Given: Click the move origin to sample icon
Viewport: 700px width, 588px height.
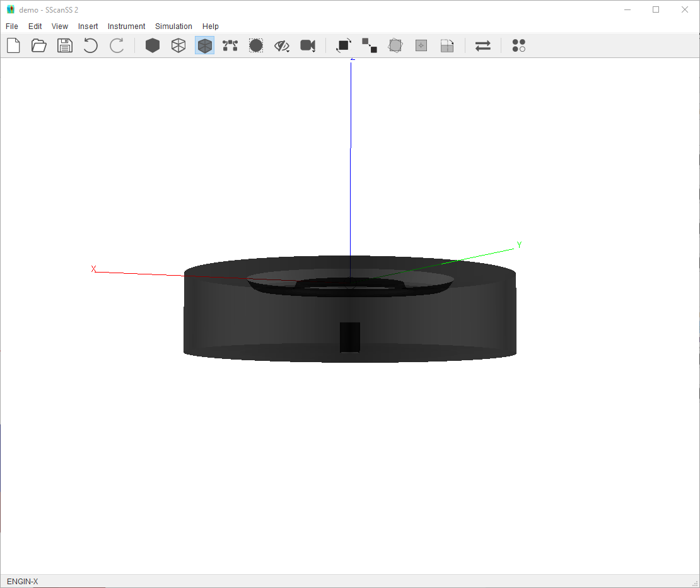Looking at the screenshot, I should tap(421, 45).
